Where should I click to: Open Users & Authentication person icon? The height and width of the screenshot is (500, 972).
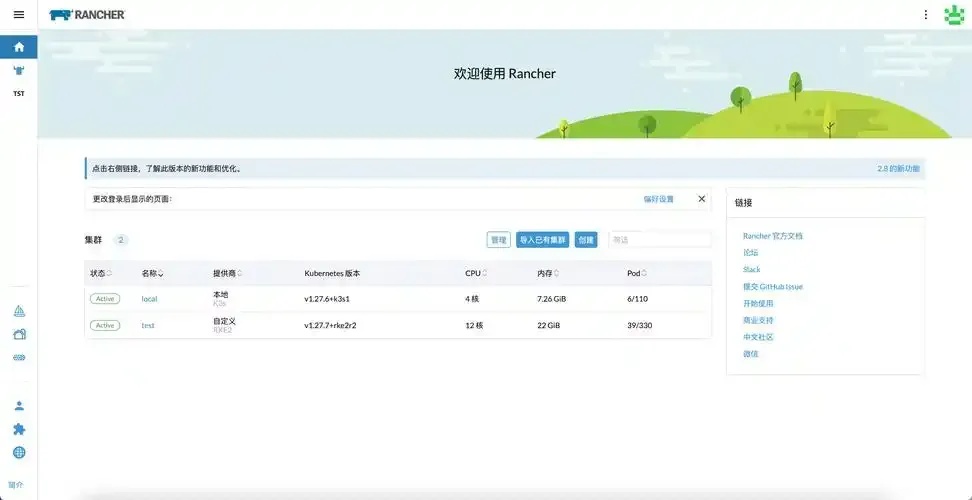click(x=19, y=406)
